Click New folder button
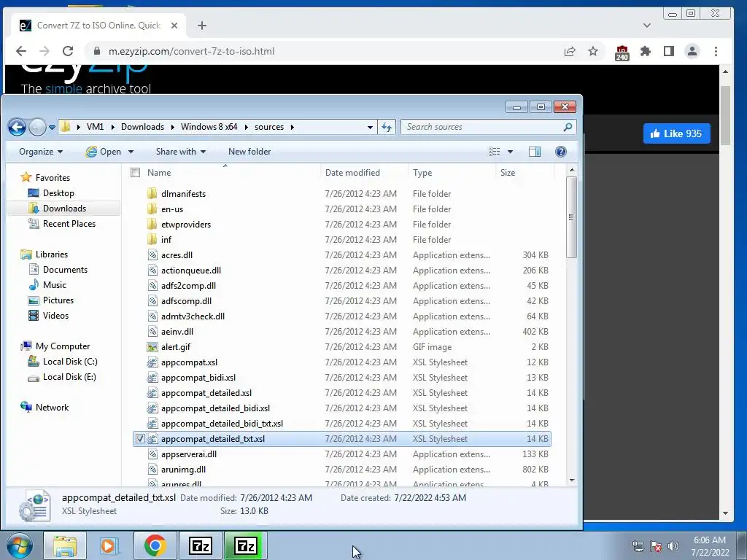The width and height of the screenshot is (747, 560). tap(249, 152)
